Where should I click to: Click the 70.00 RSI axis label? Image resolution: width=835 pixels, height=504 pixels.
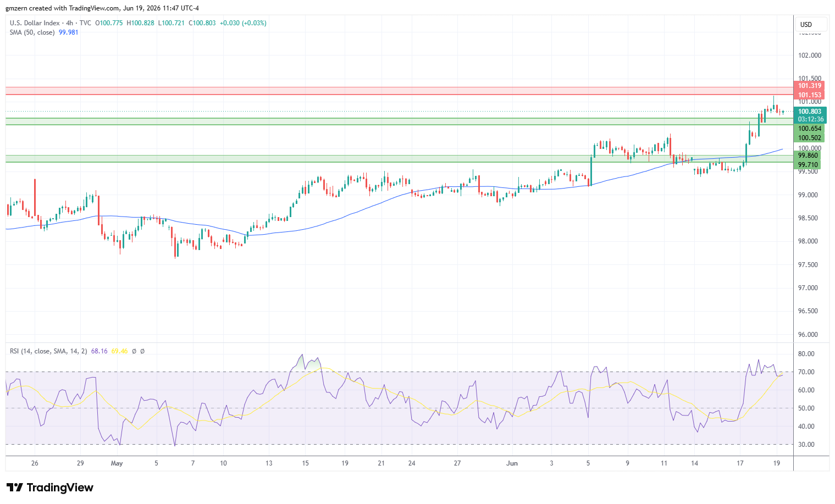(806, 372)
